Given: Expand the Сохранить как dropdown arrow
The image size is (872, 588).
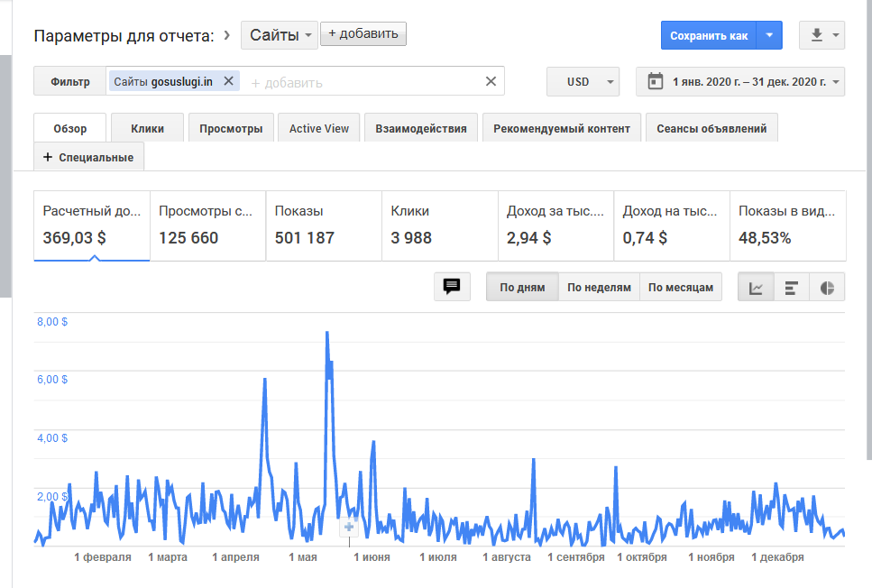Looking at the screenshot, I should [769, 35].
